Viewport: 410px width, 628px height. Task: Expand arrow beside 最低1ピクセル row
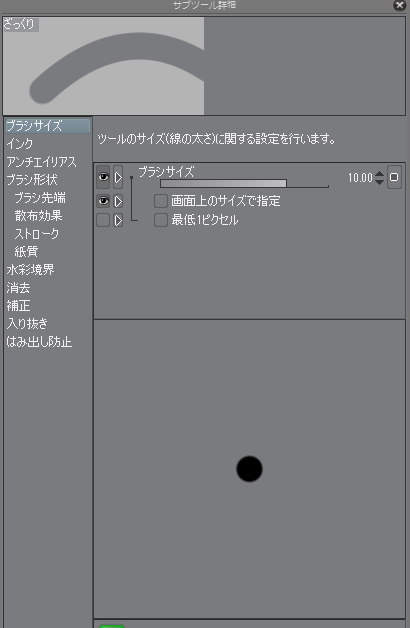(x=118, y=220)
